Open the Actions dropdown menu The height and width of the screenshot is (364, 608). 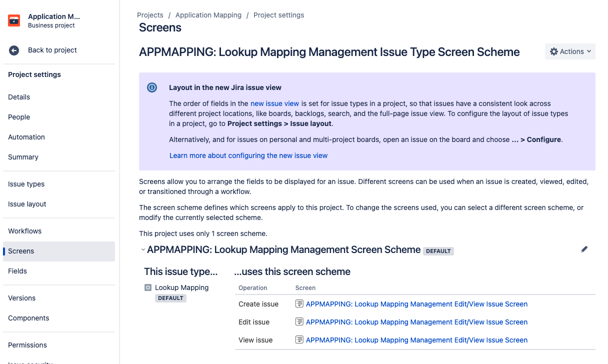coord(570,51)
